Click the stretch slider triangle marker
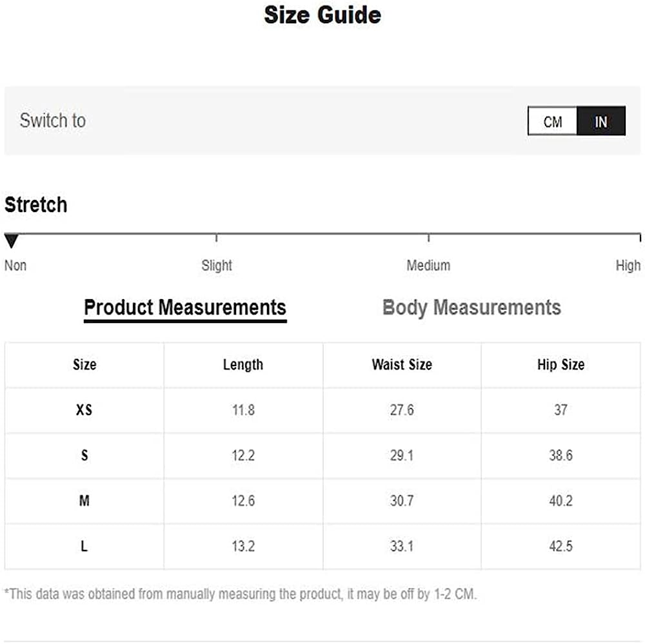 point(11,242)
